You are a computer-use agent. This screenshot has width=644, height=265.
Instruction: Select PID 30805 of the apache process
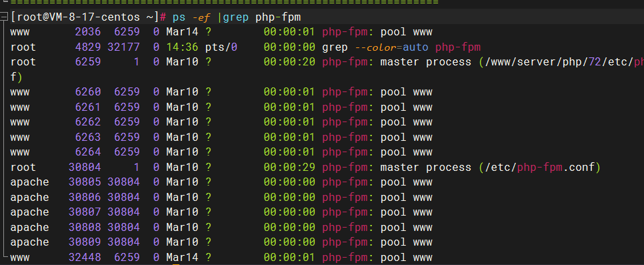(85, 182)
